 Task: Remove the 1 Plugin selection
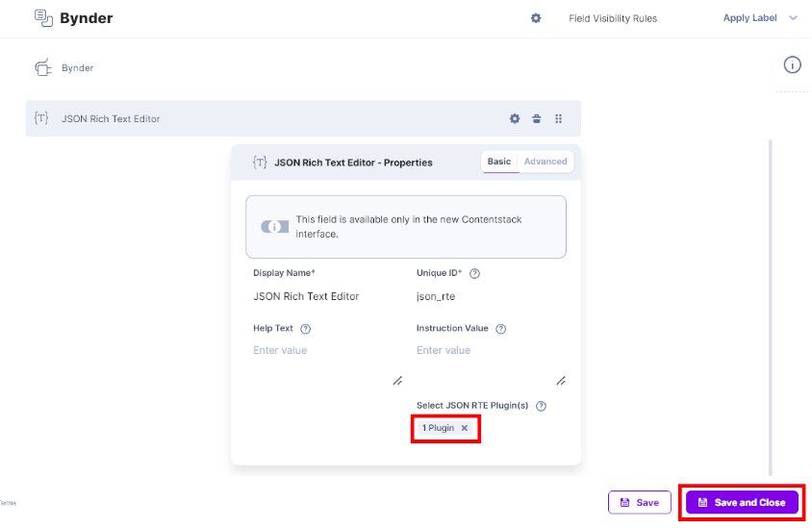coord(465,428)
